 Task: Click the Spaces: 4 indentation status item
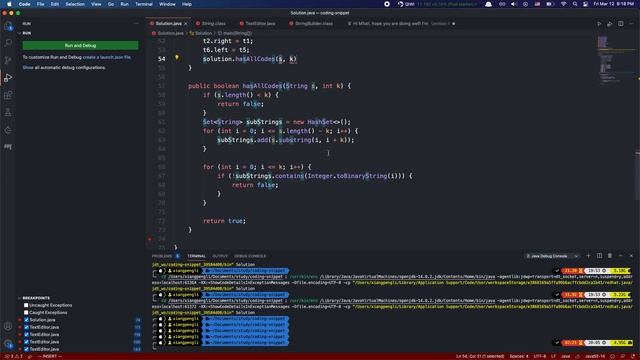[519, 356]
